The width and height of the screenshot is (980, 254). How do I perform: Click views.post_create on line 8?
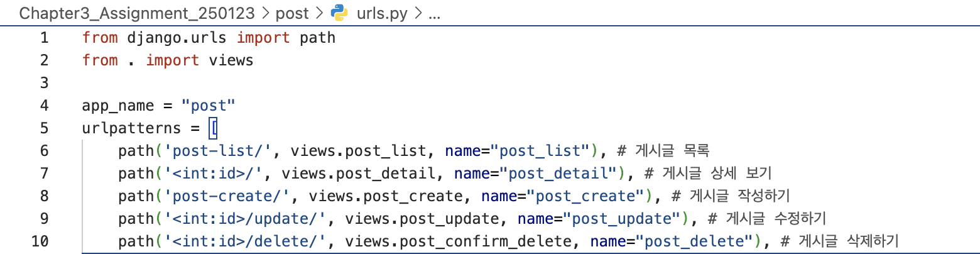(386, 196)
